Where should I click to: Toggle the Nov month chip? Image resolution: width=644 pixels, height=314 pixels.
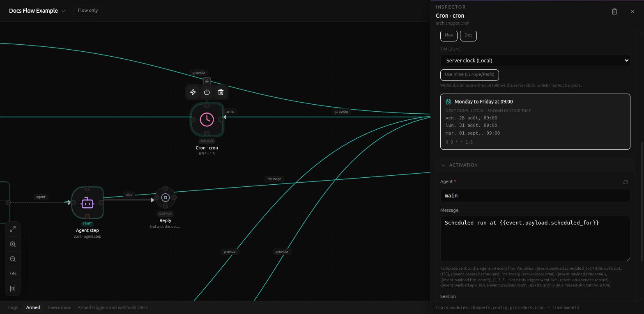449,35
